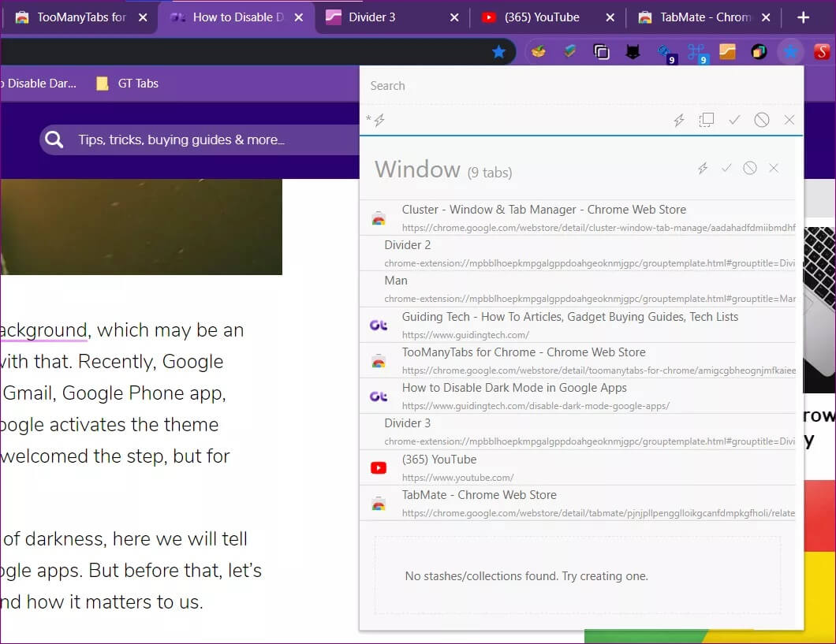Click the checkmark icon in top toolbar
836x644 pixels.
click(x=734, y=120)
